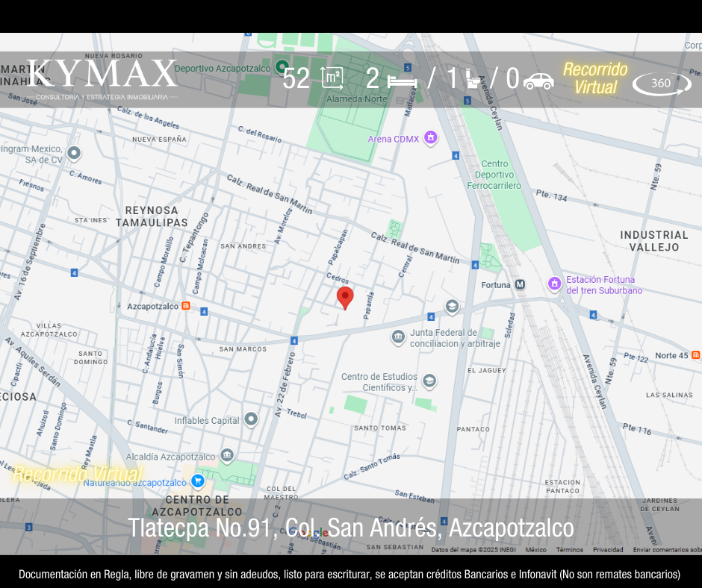Click the NUEVA ESPAÑA label

[159, 140]
